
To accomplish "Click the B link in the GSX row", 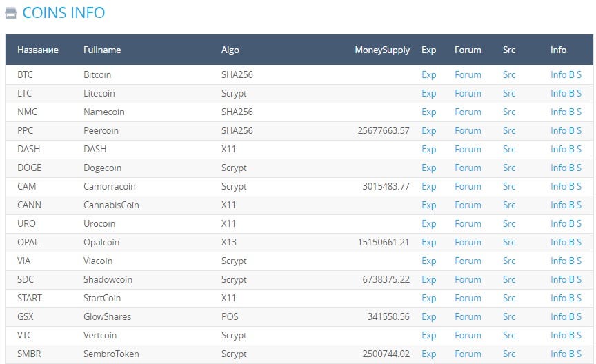I will point(571,317).
